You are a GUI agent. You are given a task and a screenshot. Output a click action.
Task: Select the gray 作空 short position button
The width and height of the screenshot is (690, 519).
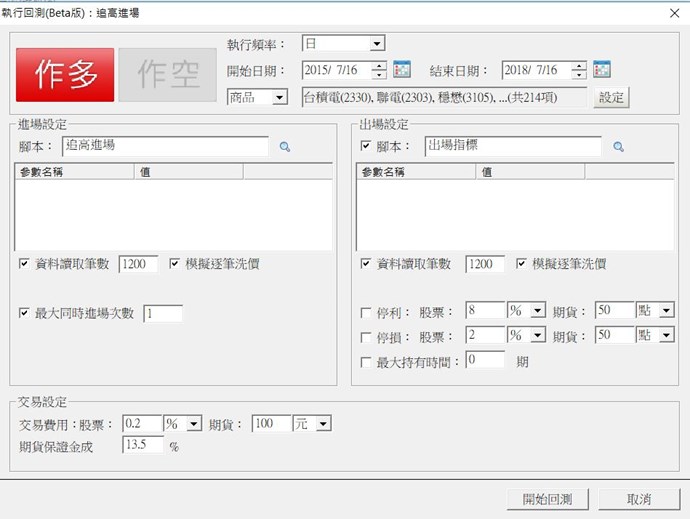pyautogui.click(x=167, y=75)
